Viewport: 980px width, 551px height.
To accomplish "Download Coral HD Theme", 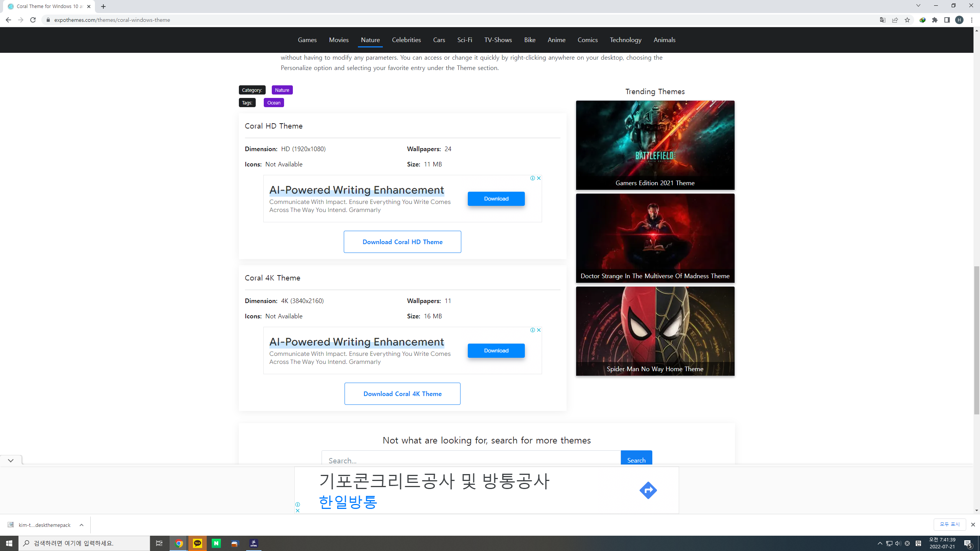I will (x=402, y=242).
